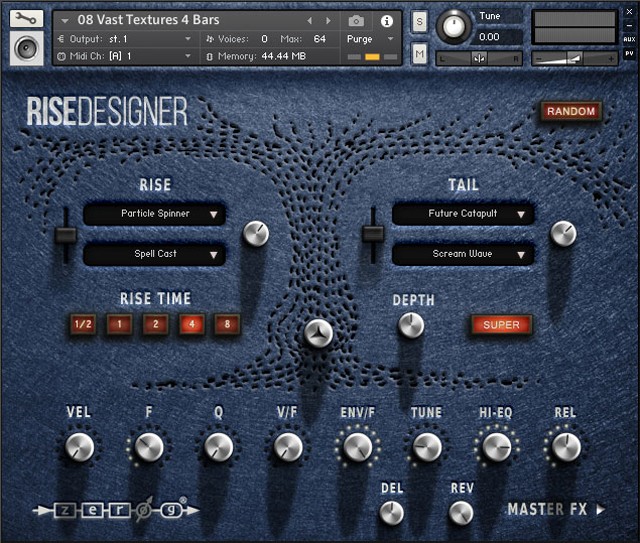The height and width of the screenshot is (543, 640).
Task: Click the Depth knob
Action: [x=411, y=325]
